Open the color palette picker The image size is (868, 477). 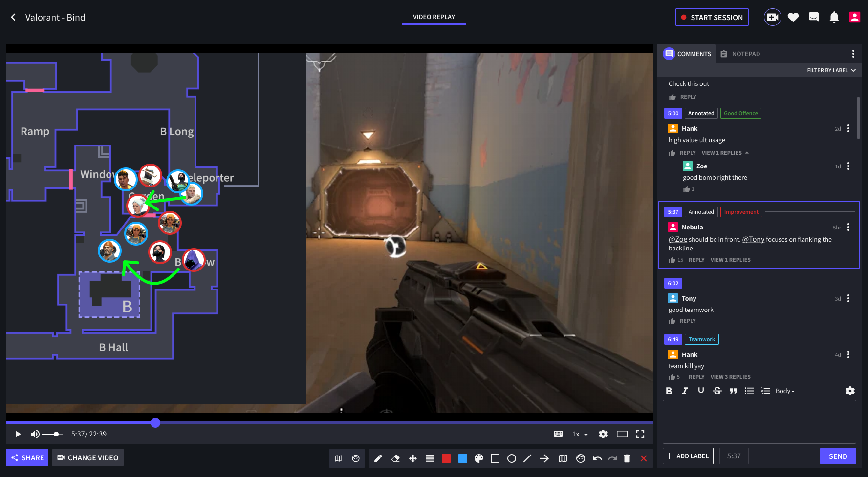(x=479, y=458)
